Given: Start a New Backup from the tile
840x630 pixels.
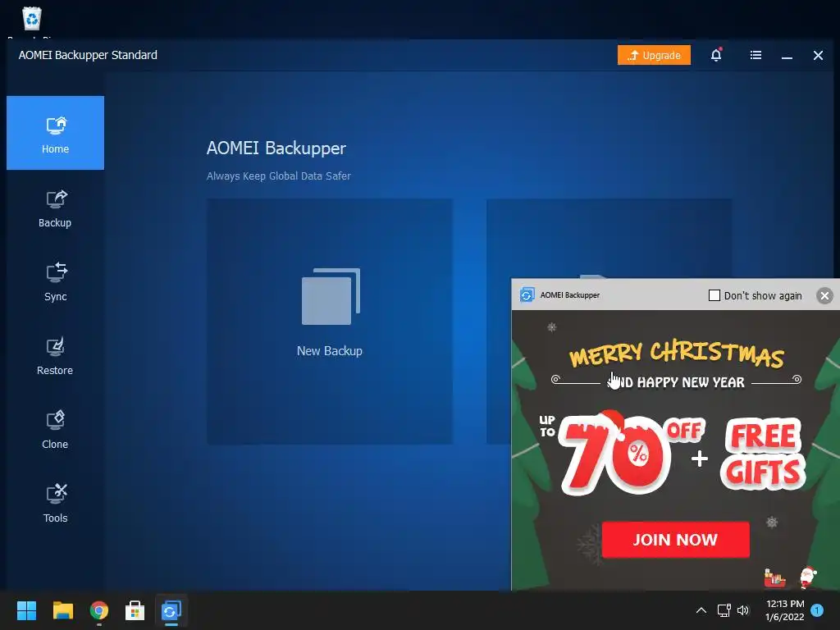Looking at the screenshot, I should click(x=330, y=322).
